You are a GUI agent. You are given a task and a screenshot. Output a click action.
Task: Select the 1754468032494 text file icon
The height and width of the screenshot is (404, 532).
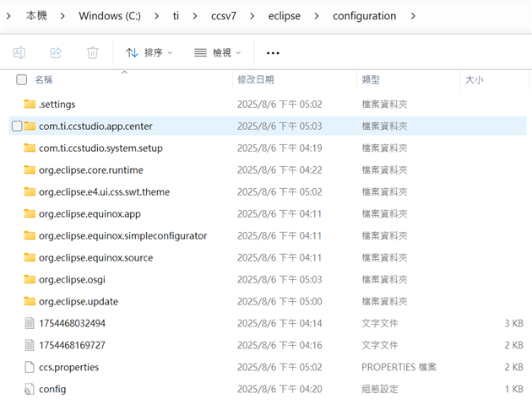pyautogui.click(x=30, y=323)
